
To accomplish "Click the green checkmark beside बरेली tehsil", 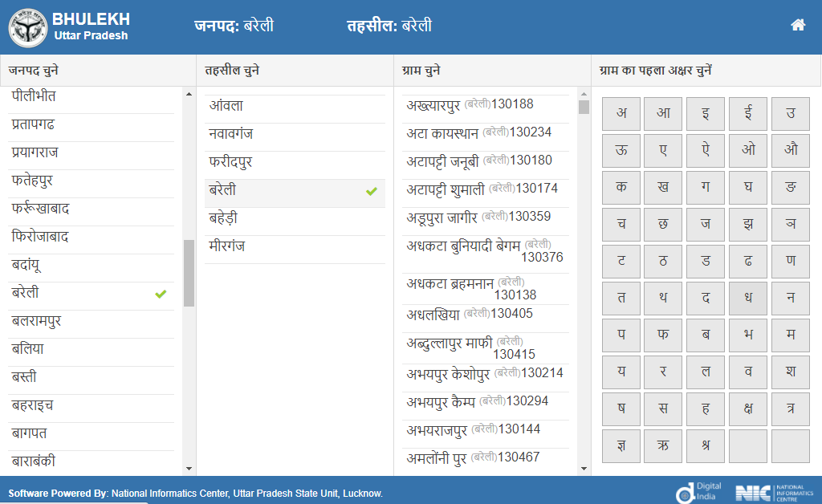I will 369,192.
